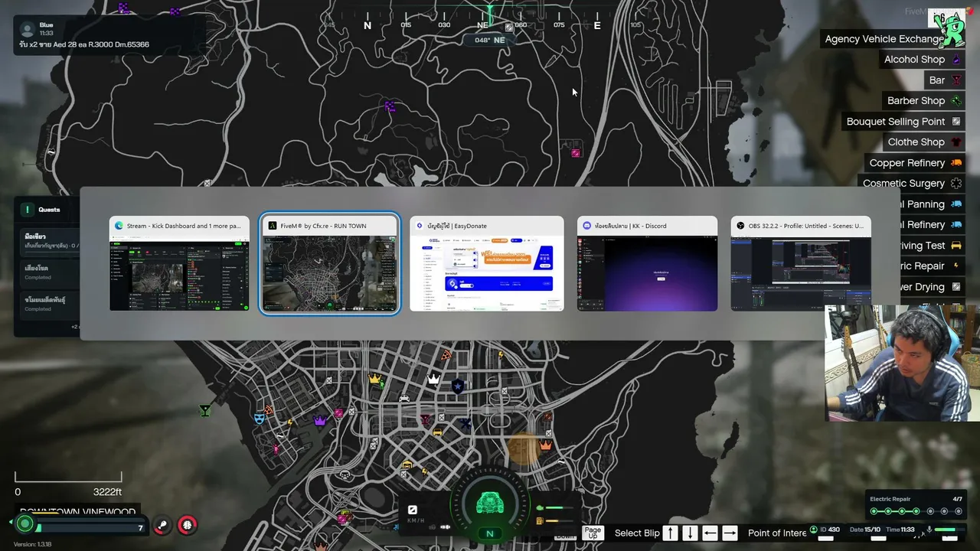
Task: Switch to the OBS 32.2.2 window thumbnail
Action: point(801,264)
